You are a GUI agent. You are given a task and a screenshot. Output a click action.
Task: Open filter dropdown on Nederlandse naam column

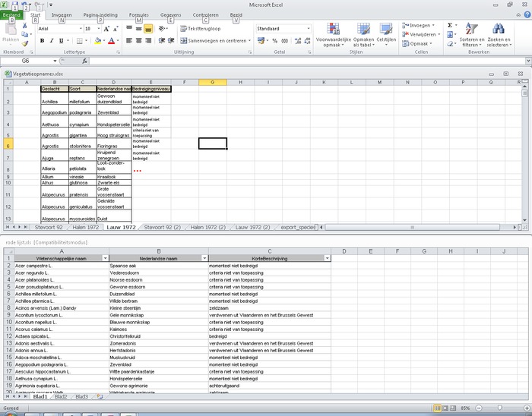tap(203, 258)
